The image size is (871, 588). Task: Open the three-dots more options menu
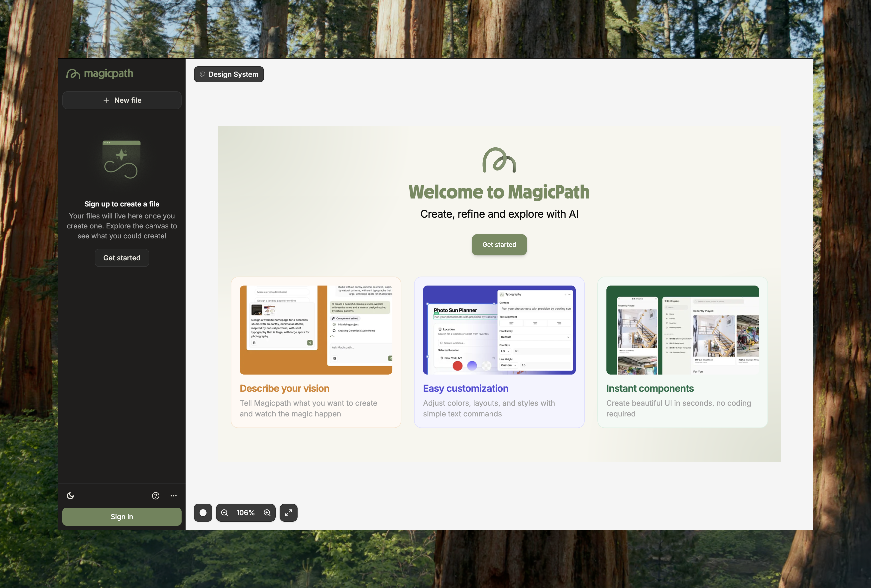(x=174, y=496)
